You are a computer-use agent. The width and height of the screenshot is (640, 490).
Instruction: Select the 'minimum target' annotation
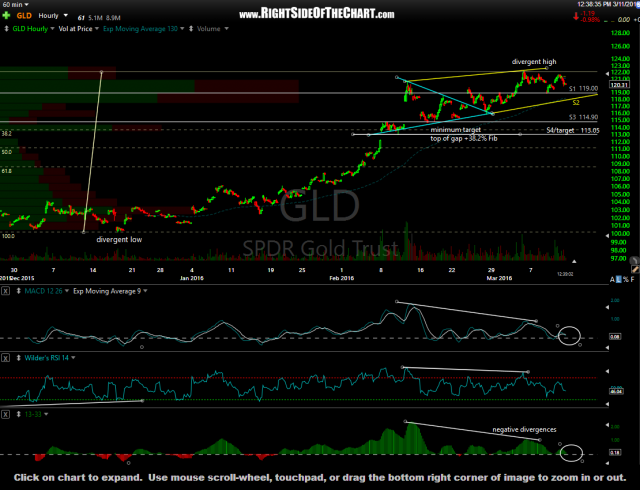(456, 130)
